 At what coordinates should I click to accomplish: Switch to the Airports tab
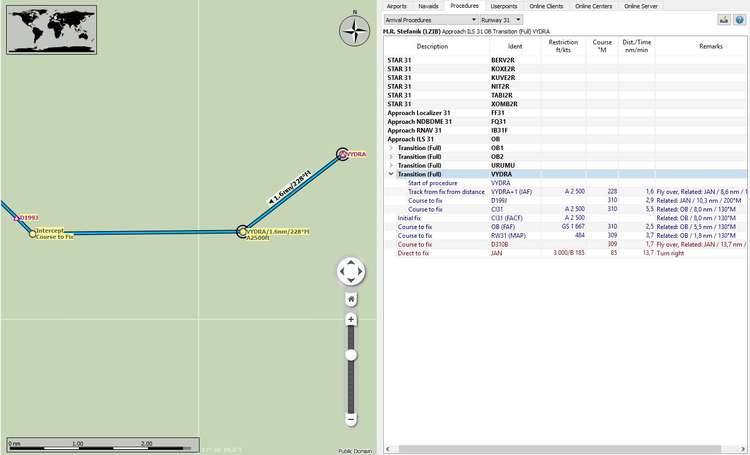pos(397,6)
